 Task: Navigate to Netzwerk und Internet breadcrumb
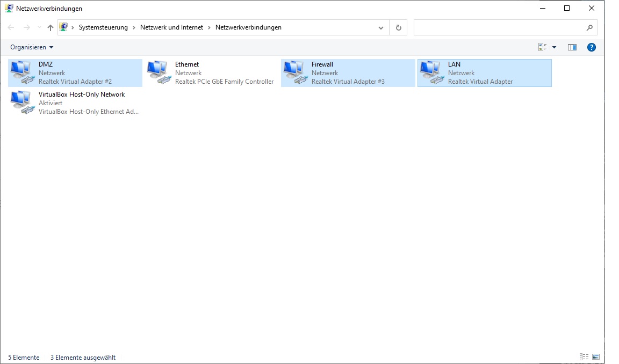coord(172,27)
